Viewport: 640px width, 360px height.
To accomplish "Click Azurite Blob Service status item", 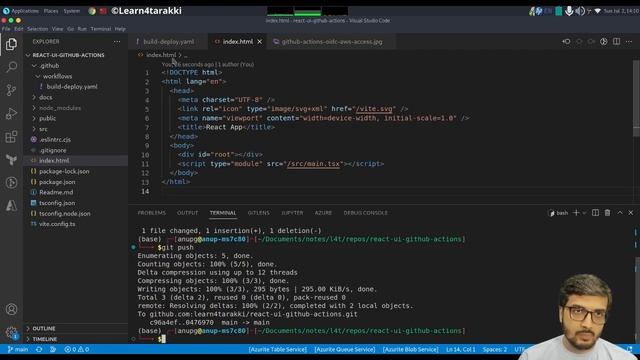I will 410,349.
